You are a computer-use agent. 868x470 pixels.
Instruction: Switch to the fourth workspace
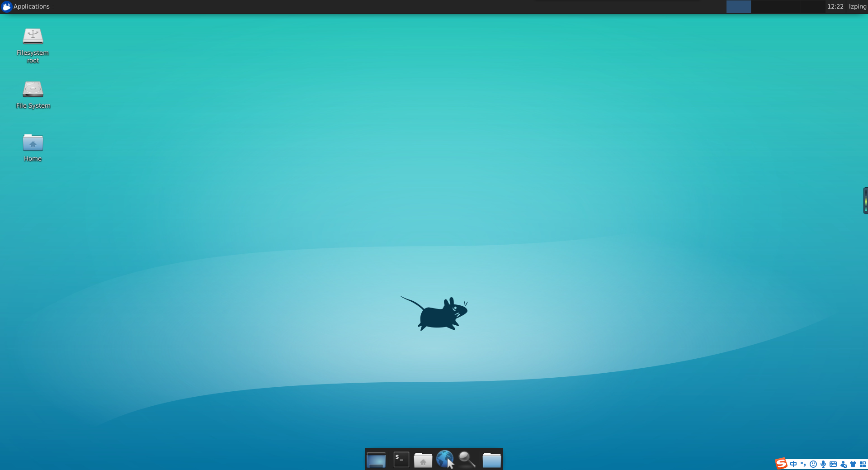tap(813, 7)
